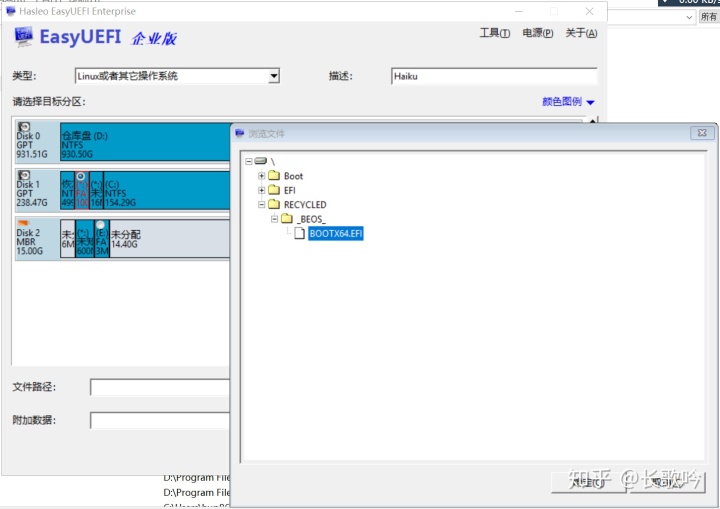This screenshot has width=720, height=509.
Task: Select Disk 1 unknown 16M partition
Action: (96, 191)
